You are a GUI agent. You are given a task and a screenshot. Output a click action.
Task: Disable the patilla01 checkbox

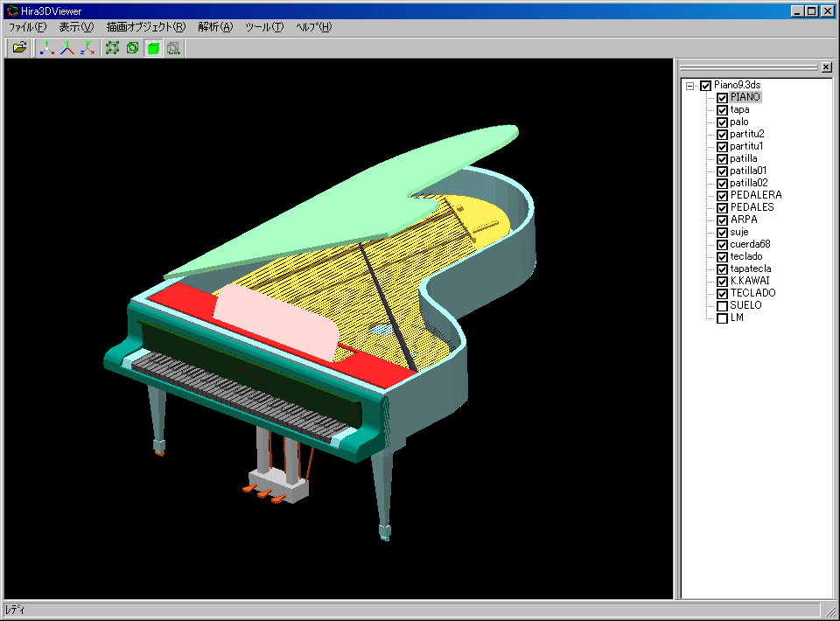[x=722, y=171]
